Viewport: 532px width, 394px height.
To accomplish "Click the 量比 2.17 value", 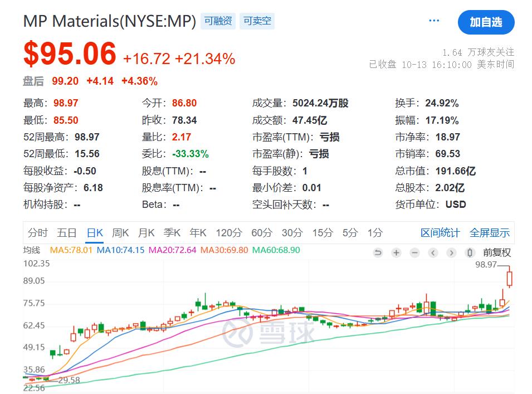I will pos(181,137).
